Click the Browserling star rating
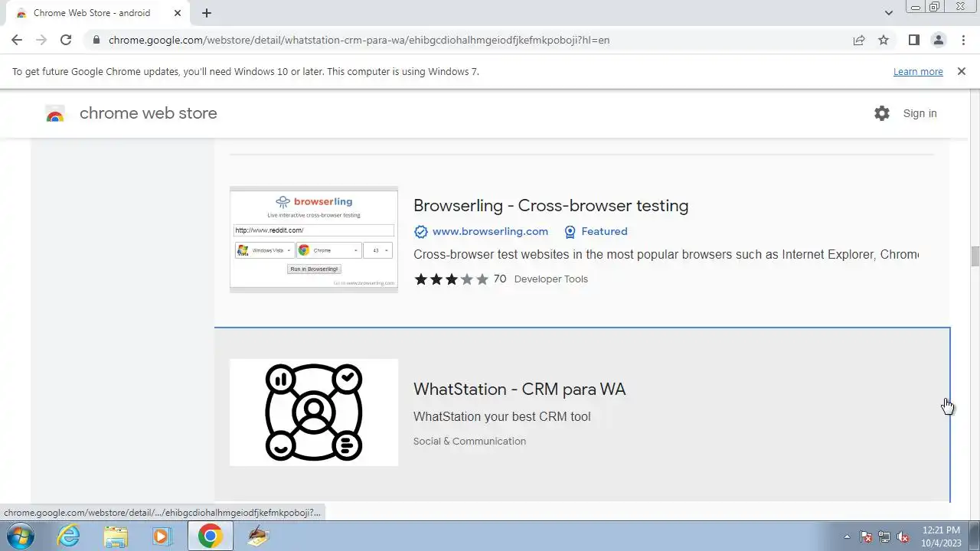Screen dimensions: 980x551 pos(451,279)
